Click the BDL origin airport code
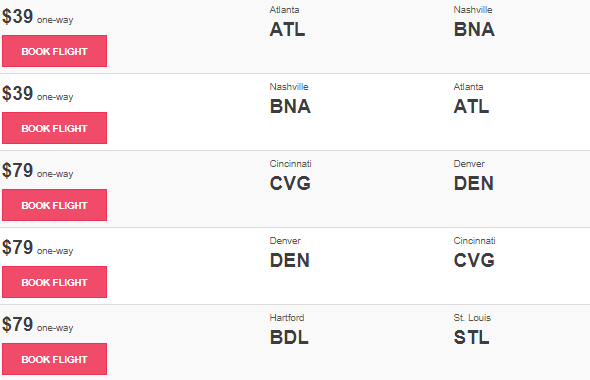This screenshot has width=590, height=380. coord(289,337)
